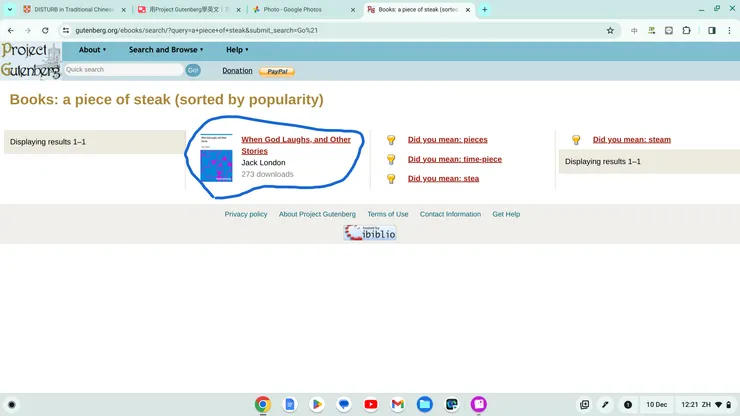Open the Messages app on the shelf
Image resolution: width=740 pixels, height=416 pixels.
tap(344, 404)
